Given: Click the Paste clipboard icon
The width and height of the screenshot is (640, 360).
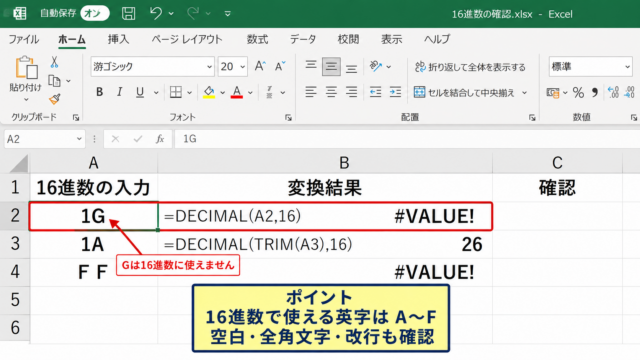Looking at the screenshot, I should coord(26,68).
